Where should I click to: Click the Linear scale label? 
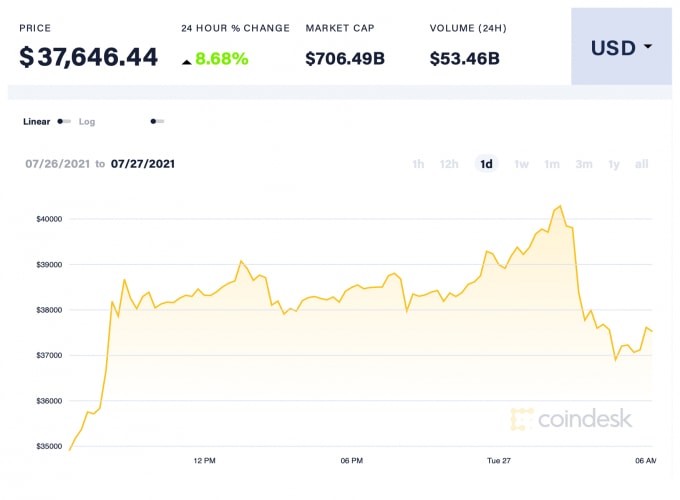(36, 121)
